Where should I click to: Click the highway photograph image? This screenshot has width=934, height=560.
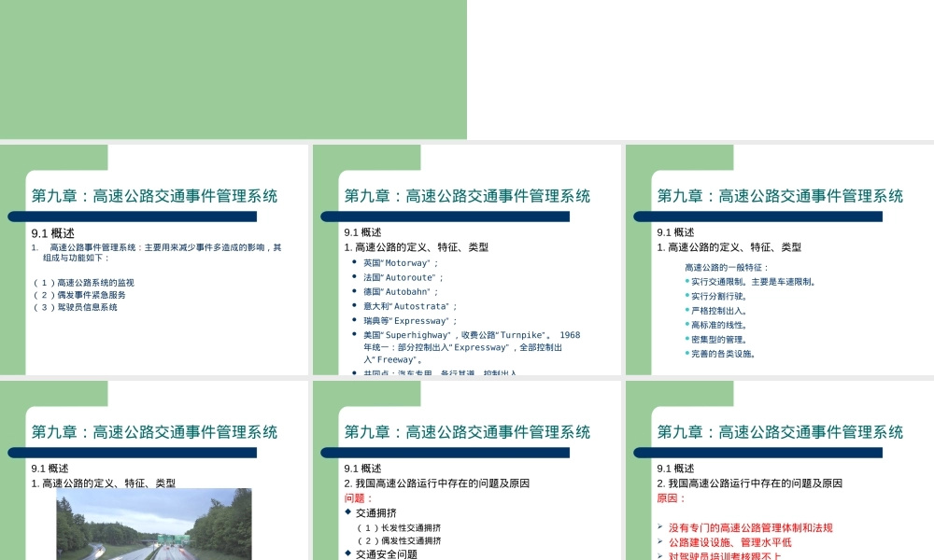[154, 524]
